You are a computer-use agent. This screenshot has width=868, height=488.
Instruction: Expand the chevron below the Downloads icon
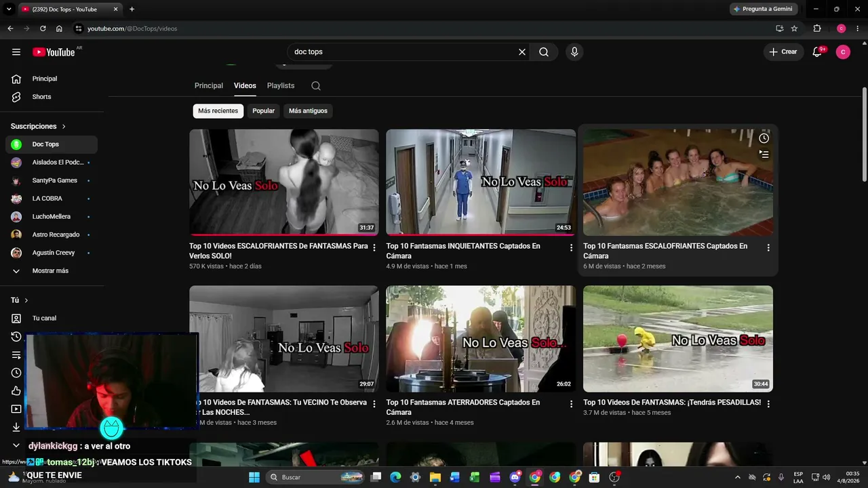16,445
